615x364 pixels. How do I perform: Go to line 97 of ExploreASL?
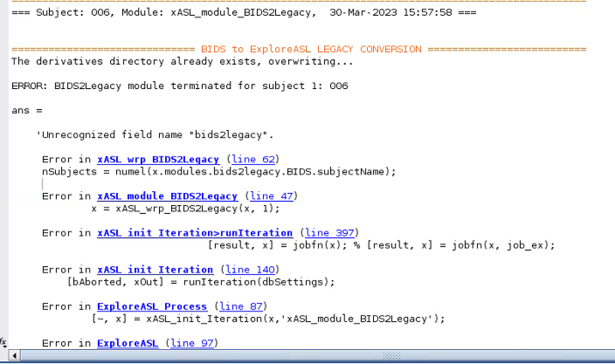(193, 343)
